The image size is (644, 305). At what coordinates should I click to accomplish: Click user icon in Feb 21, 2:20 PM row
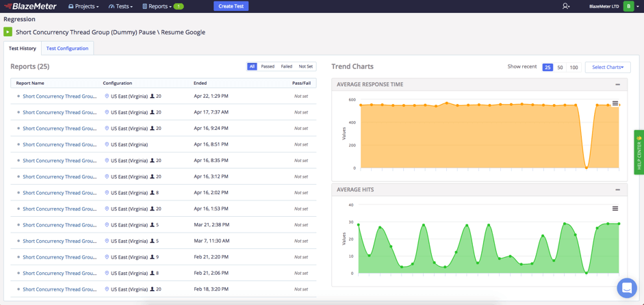pyautogui.click(x=153, y=257)
